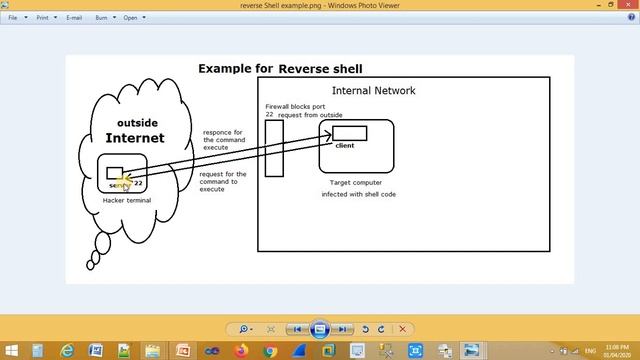Open File Explorer from the taskbar
The height and width of the screenshot is (360, 640).
click(x=153, y=351)
